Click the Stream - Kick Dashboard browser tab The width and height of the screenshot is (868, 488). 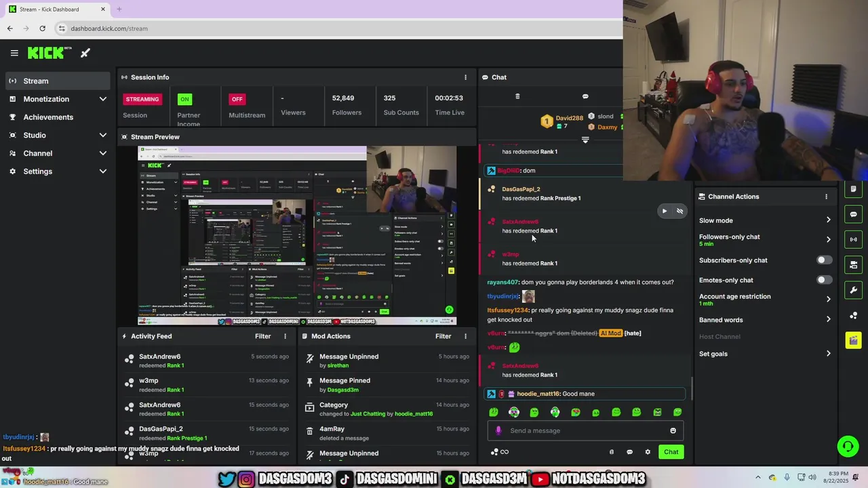point(58,9)
